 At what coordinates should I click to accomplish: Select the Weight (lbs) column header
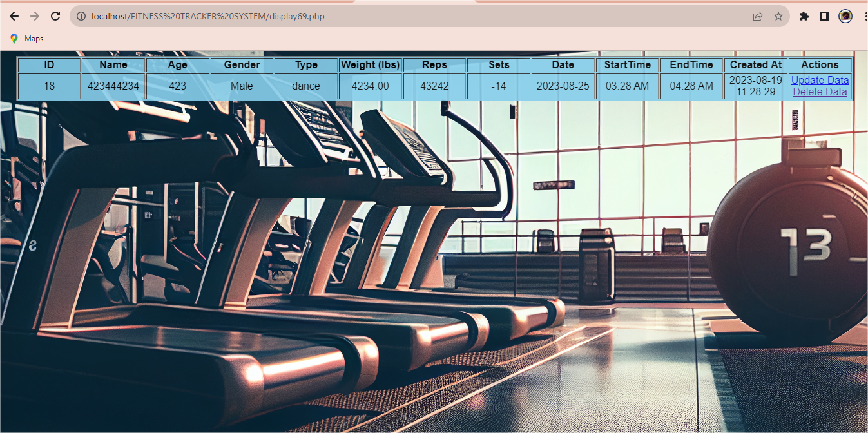pyautogui.click(x=371, y=64)
